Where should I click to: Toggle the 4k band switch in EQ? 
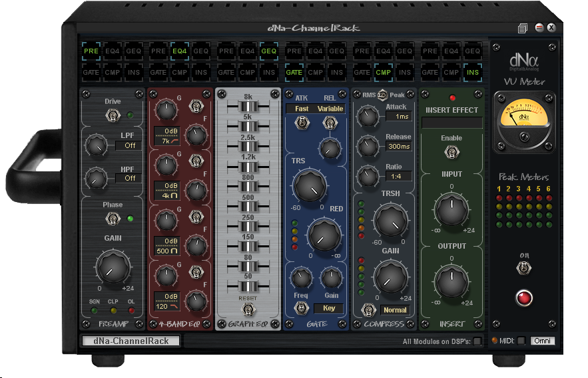196,161
